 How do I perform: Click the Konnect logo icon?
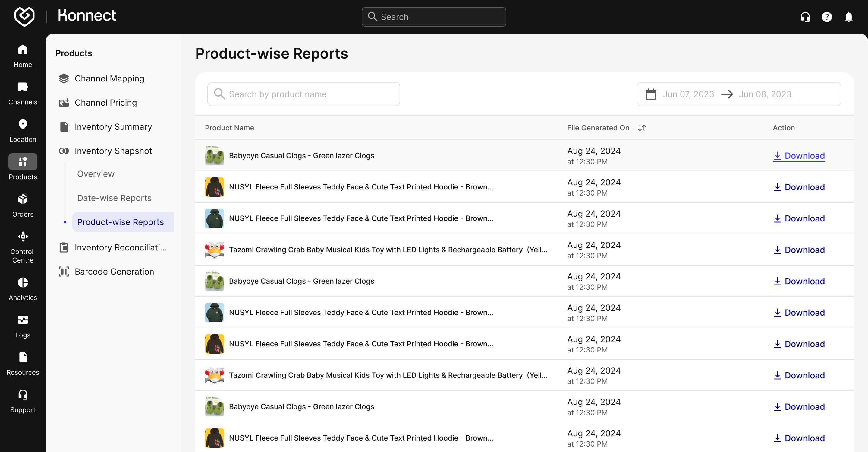tap(24, 16)
